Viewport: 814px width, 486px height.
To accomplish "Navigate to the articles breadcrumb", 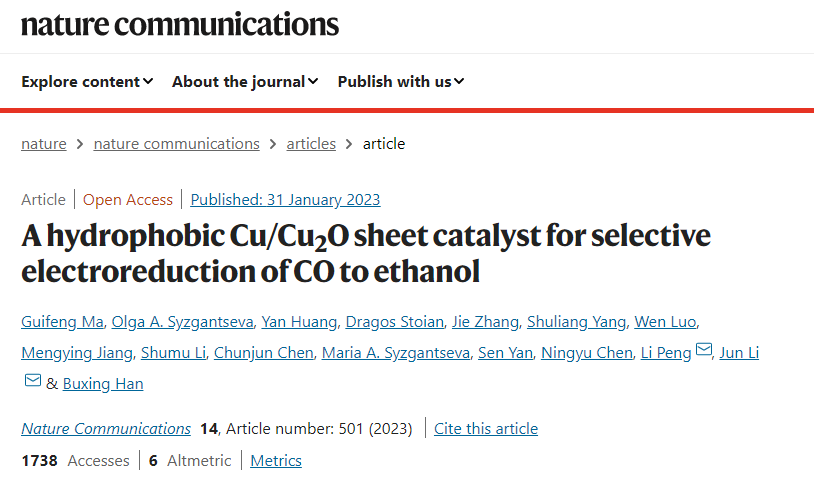I will click(311, 144).
